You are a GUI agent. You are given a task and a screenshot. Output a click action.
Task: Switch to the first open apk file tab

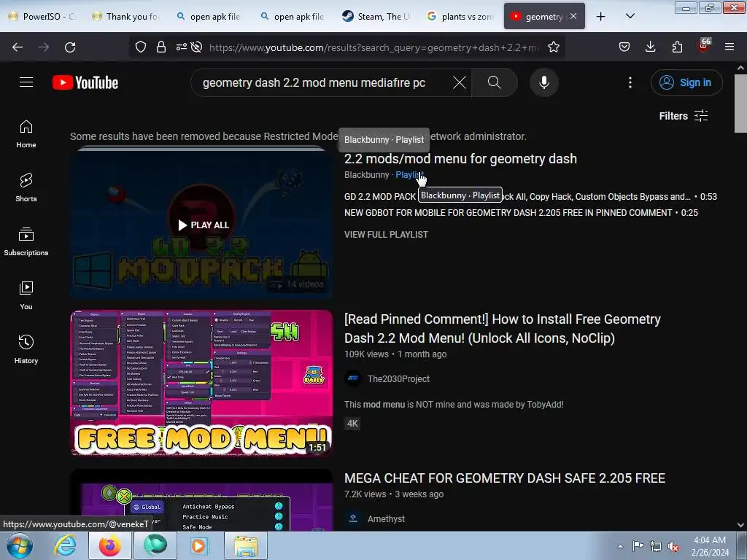pos(210,17)
